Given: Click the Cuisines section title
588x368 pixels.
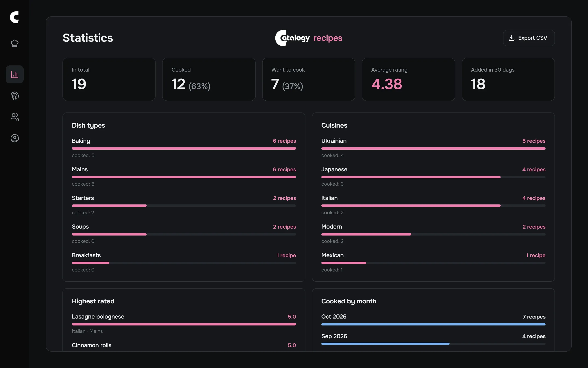Looking at the screenshot, I should pyautogui.click(x=334, y=125).
